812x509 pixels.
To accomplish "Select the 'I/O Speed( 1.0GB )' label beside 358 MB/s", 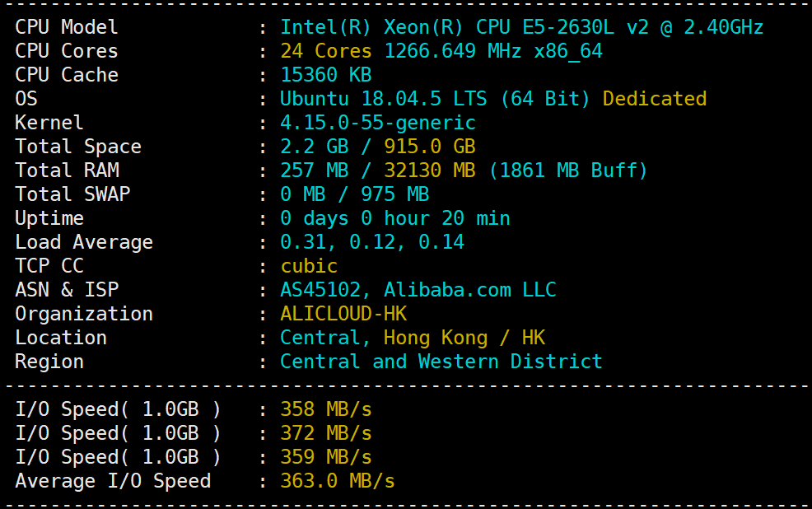I will pyautogui.click(x=118, y=409).
